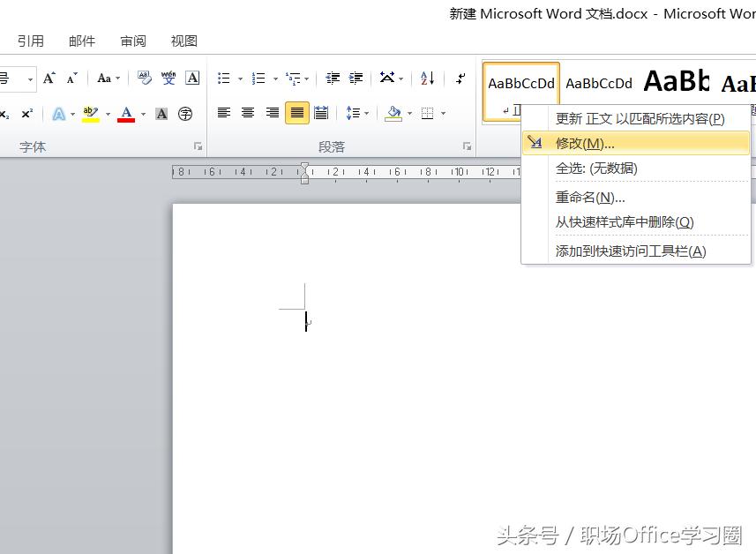Screen dimensions: 756x554
Task: Open the Text Effects icon
Action: (60, 113)
